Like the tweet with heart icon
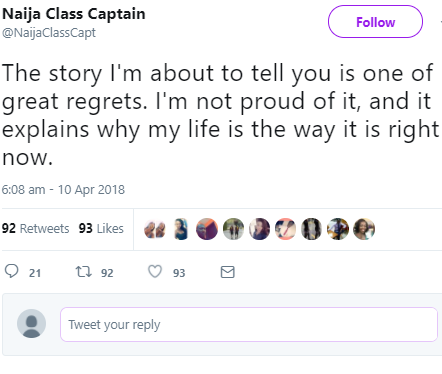Viewport: 442px width, 374px height. (155, 271)
